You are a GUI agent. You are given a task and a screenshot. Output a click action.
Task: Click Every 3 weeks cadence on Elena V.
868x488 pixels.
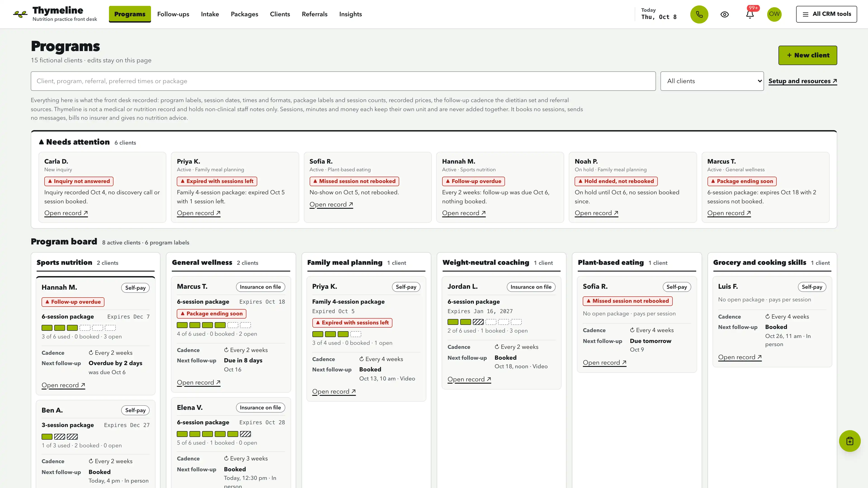(x=246, y=459)
